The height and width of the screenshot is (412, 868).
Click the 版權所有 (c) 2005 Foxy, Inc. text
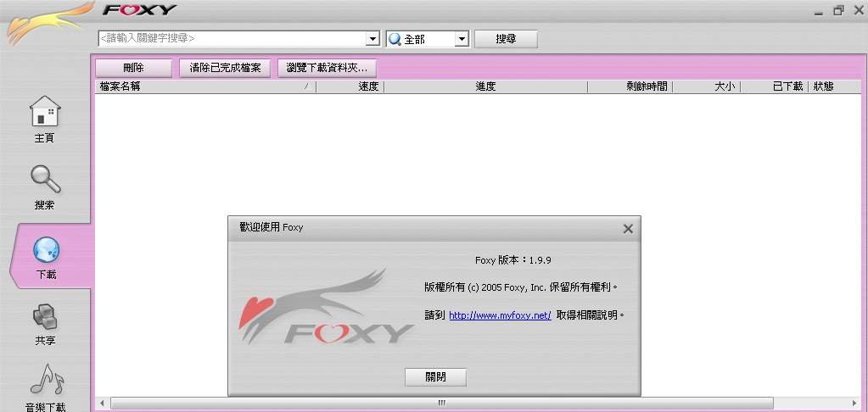click(x=485, y=287)
